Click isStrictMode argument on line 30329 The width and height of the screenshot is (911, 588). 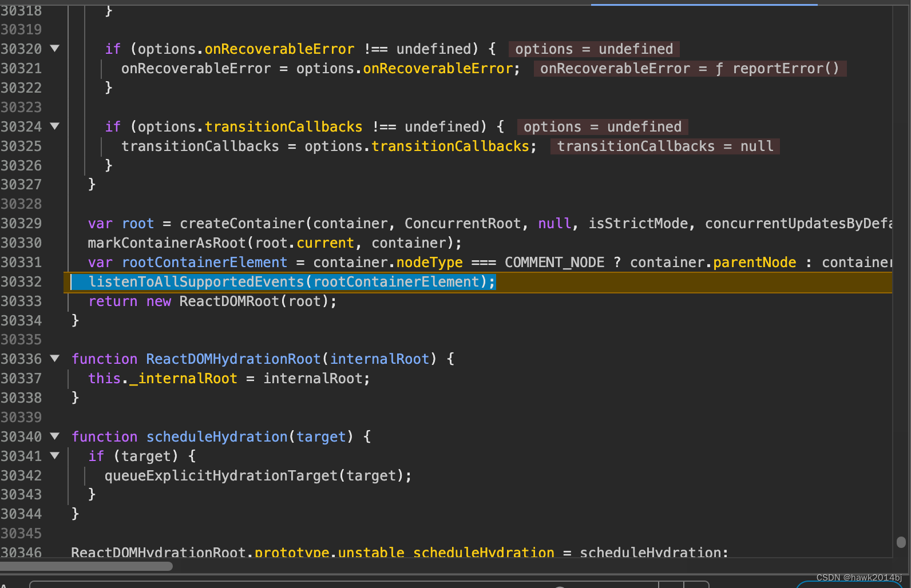[x=638, y=224]
